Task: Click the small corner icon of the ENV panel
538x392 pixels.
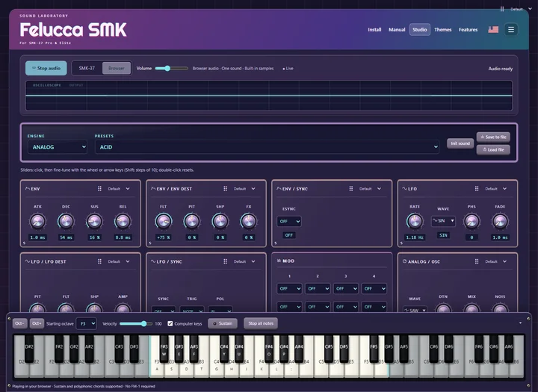Action: [24, 243]
